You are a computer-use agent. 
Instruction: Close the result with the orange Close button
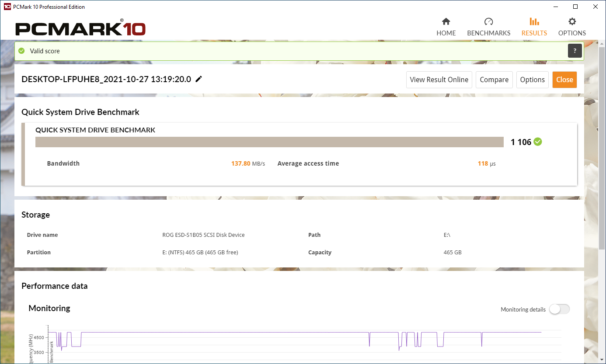pos(564,80)
